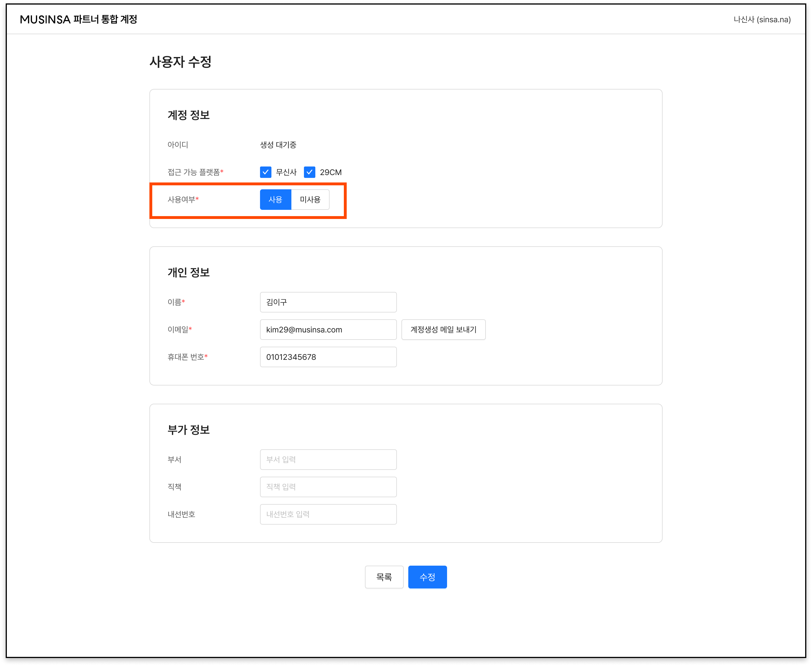Open the 나신사 (sinsa.na) user menu
Image resolution: width=812 pixels, height=666 pixels.
(762, 20)
